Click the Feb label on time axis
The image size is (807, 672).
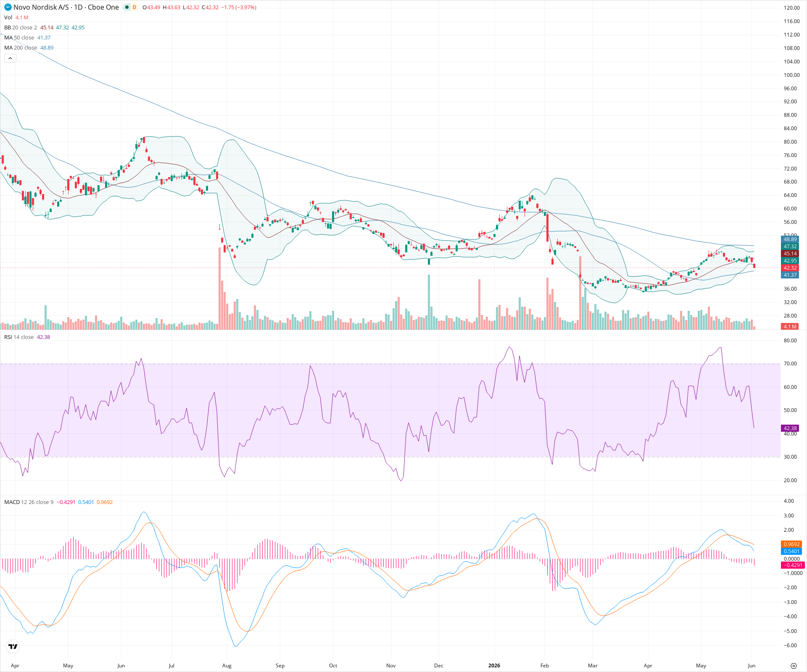tap(545, 666)
